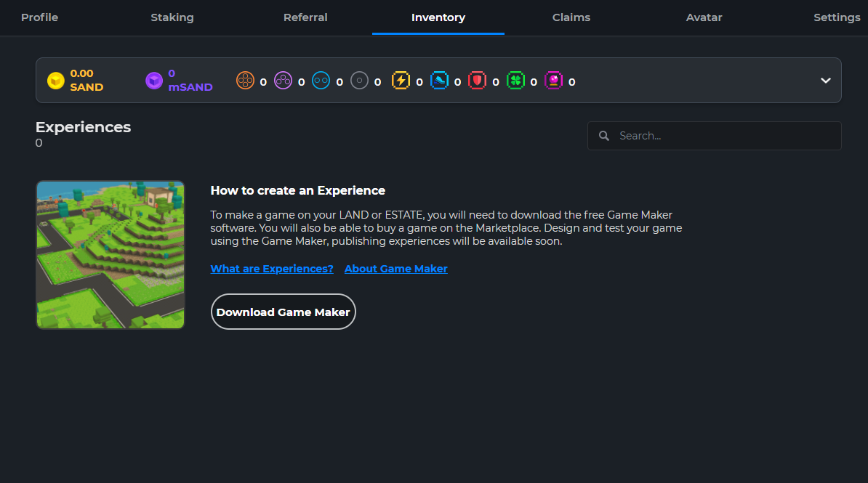The image size is (868, 483).
Task: Select the blue two-circle catalyst icon
Action: click(321, 81)
